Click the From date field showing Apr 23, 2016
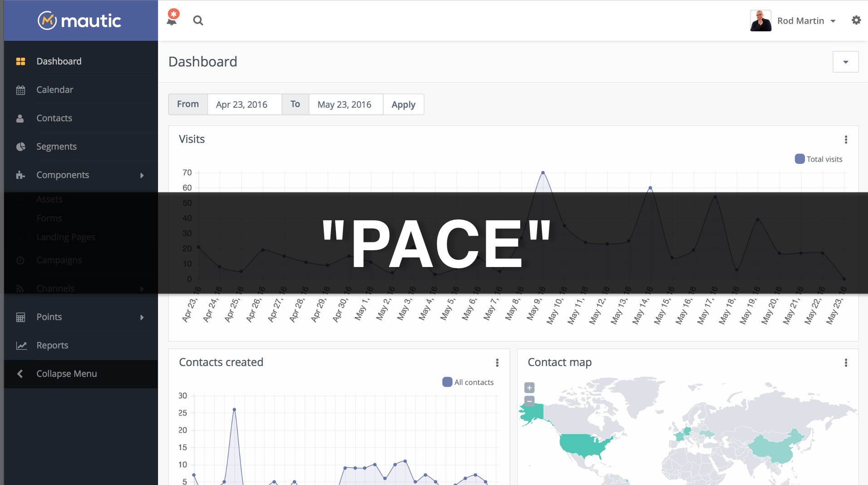Image resolution: width=868 pixels, height=485 pixels. tap(244, 104)
